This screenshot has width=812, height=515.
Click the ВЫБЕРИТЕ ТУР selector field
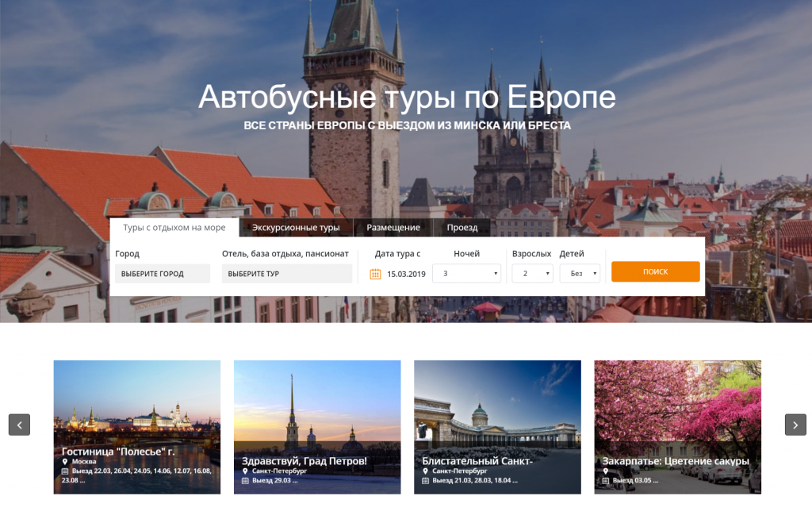pos(287,274)
